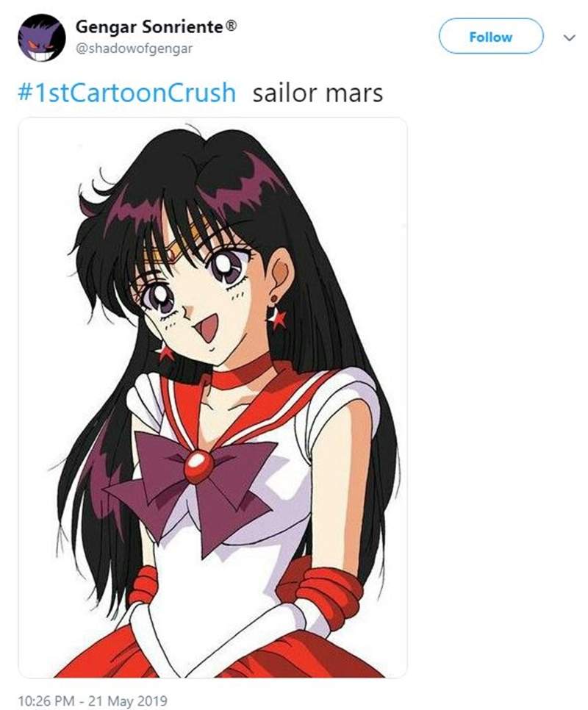
Task: Click the white gloved hands in the image
Action: (x=218, y=634)
